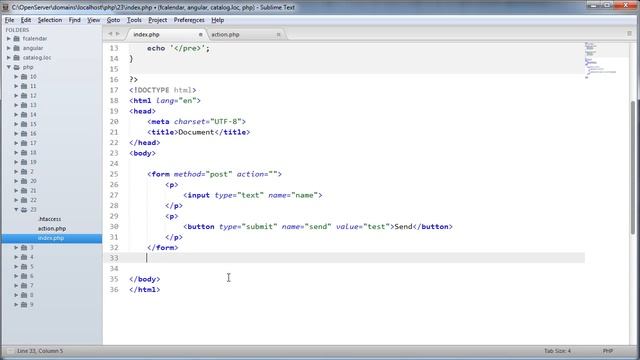Viewport: 640px width, 360px height.
Task: Expand folder 10 in the sidebar
Action: [x=16, y=77]
